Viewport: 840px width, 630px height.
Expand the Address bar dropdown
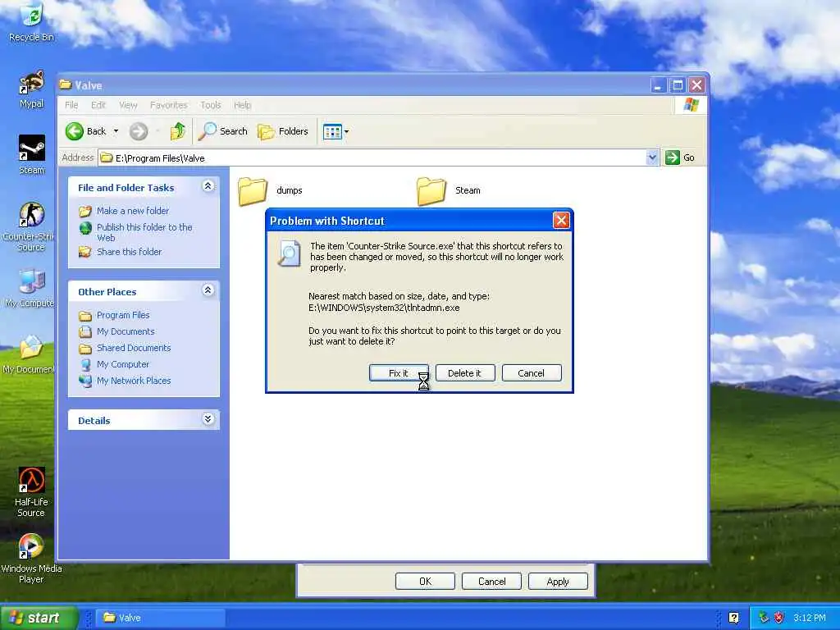click(652, 157)
